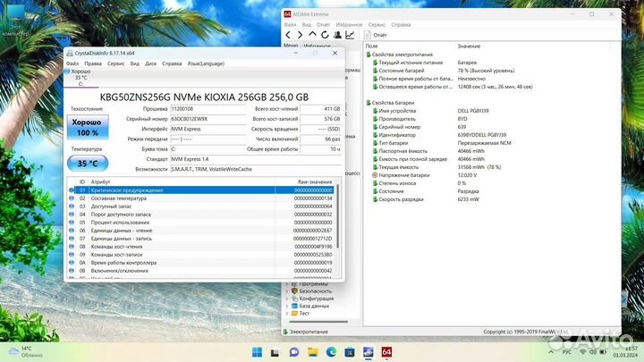Go back in AIDA64 navigation toolbar
The image size is (644, 362).
click(288, 35)
